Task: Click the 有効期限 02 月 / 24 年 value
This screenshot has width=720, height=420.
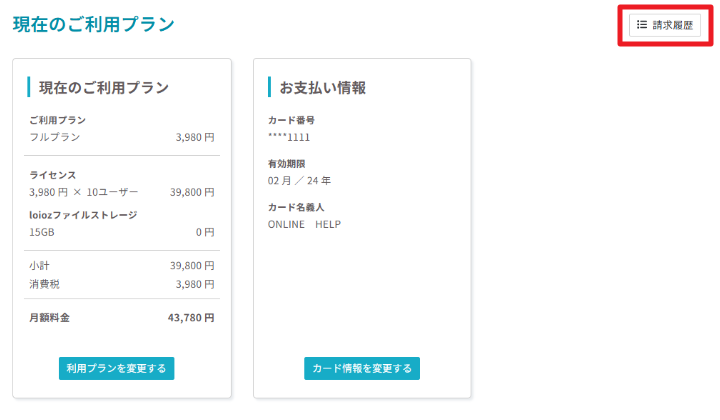Action: (299, 180)
